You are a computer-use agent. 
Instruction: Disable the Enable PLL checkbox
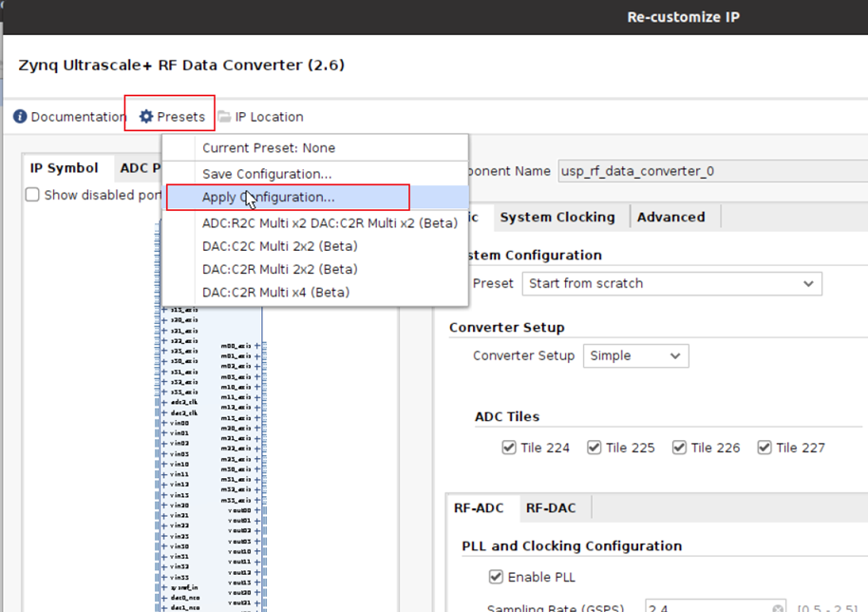coord(496,576)
